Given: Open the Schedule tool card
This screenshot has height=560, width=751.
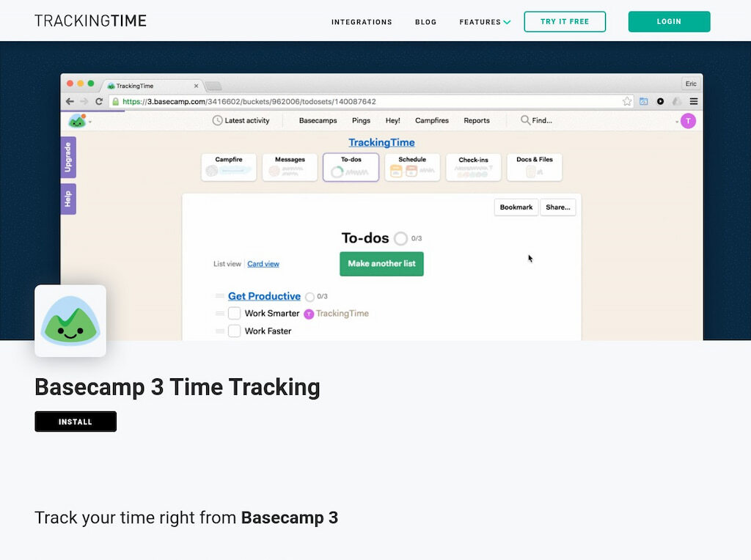Looking at the screenshot, I should click(412, 167).
